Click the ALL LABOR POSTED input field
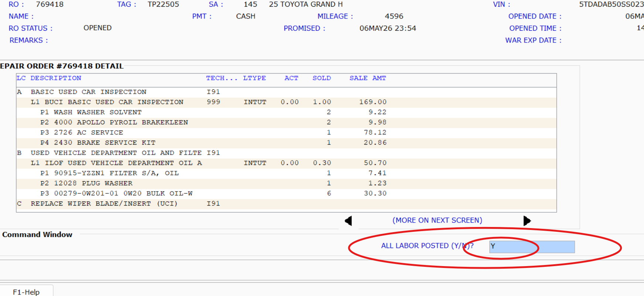Image resolution: width=644 pixels, height=296 pixels. (532, 247)
